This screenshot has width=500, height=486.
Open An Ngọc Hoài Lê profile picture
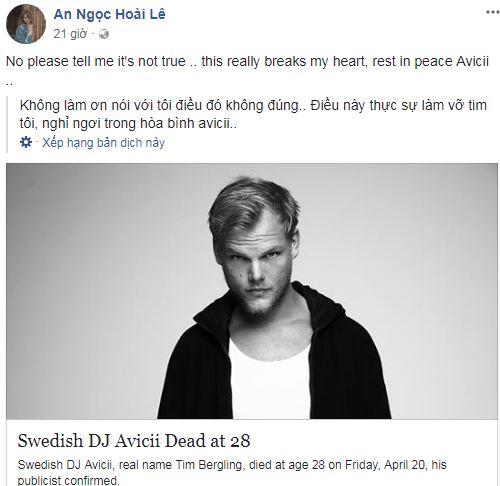tap(26, 24)
